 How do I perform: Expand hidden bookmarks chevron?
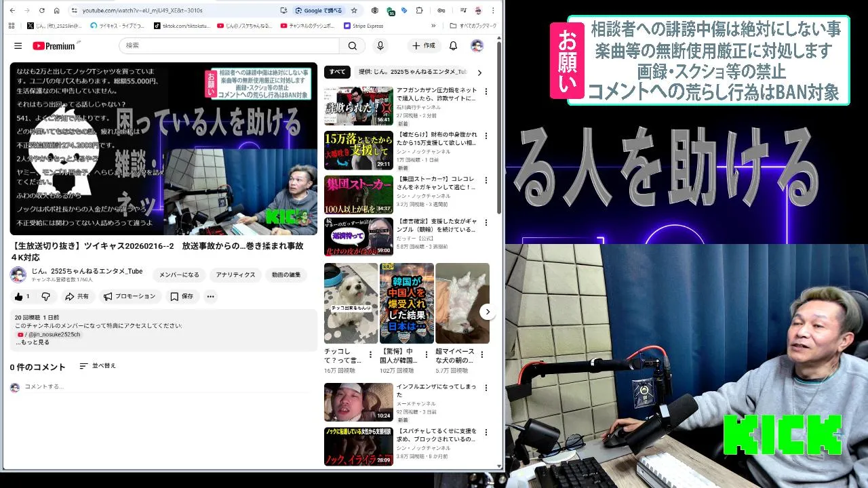pos(433,26)
